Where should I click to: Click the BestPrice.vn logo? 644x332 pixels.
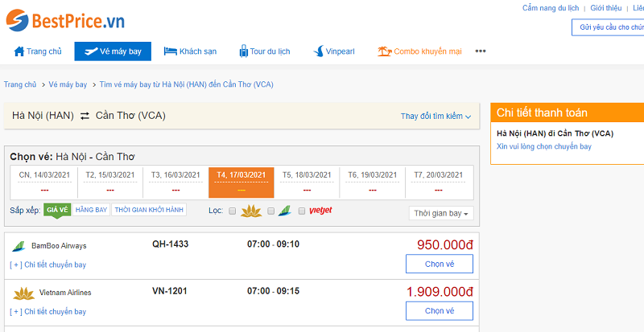click(x=65, y=21)
